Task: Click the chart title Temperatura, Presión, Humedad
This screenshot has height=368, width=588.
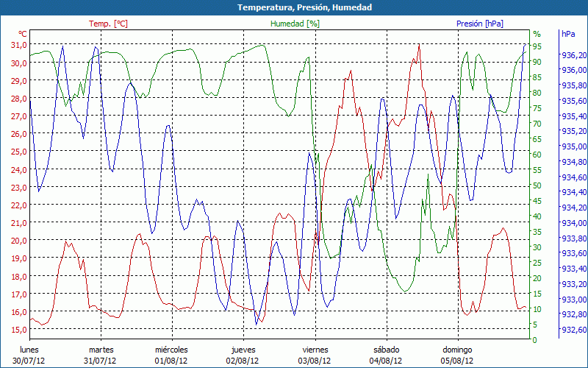Action: coord(294,7)
